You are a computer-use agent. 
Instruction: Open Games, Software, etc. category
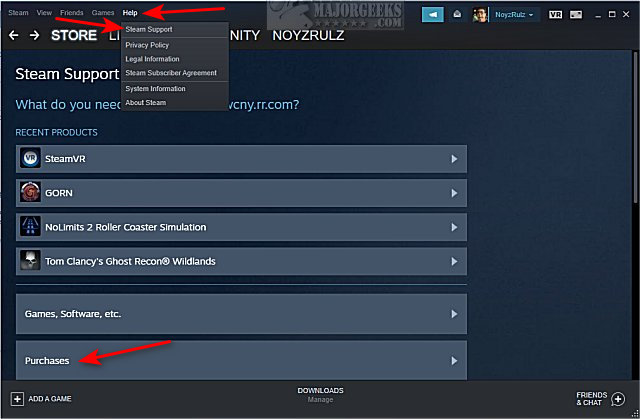(x=241, y=314)
